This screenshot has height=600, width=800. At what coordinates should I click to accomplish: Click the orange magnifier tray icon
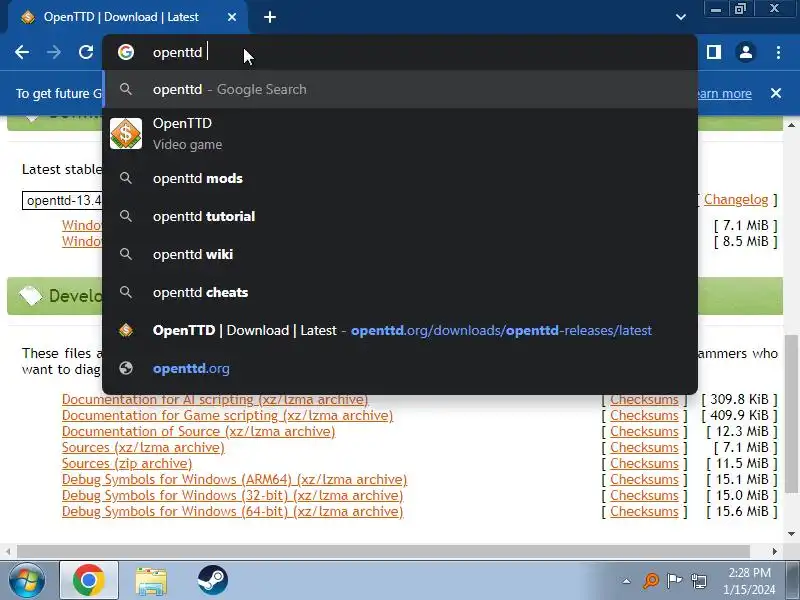click(651, 581)
